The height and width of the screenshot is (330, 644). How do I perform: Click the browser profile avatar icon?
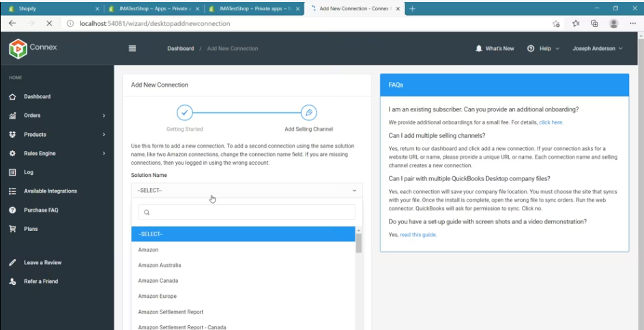coord(613,23)
